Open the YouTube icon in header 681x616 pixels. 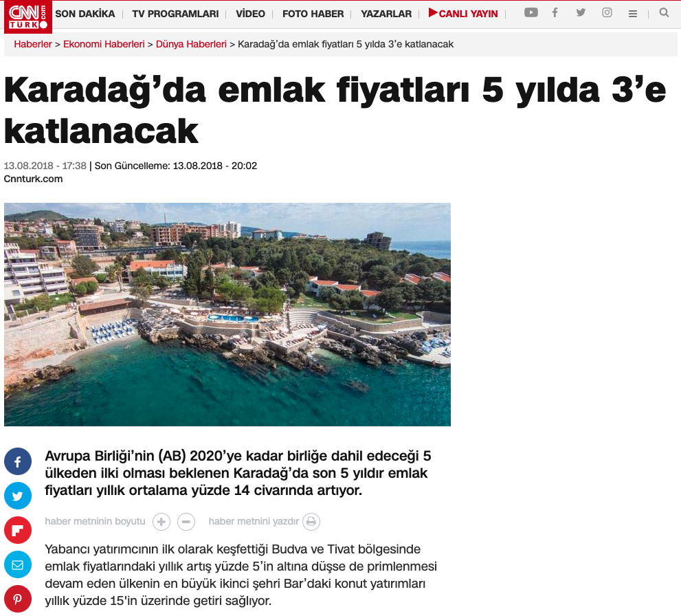(531, 12)
